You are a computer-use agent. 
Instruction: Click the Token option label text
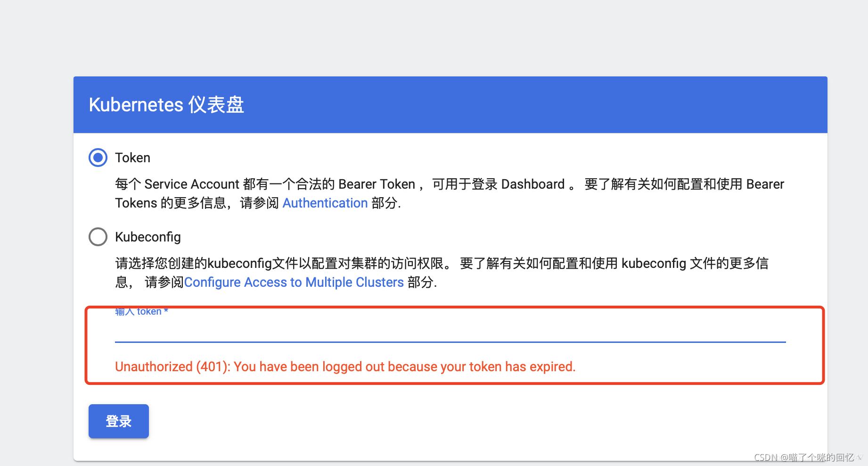133,158
